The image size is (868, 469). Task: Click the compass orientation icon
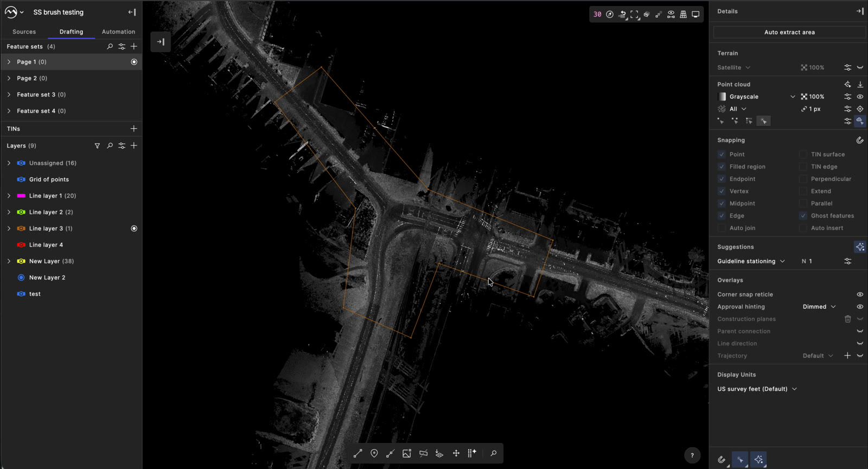pyautogui.click(x=610, y=15)
